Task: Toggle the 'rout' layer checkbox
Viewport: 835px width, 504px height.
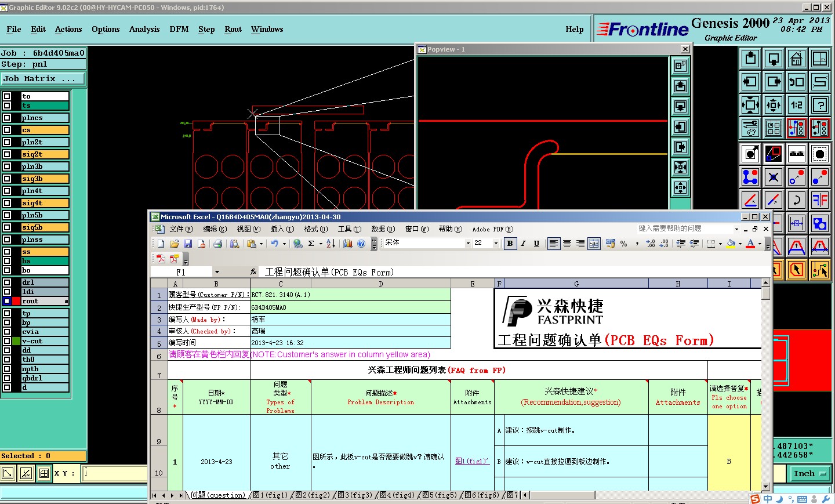Action: [7, 301]
